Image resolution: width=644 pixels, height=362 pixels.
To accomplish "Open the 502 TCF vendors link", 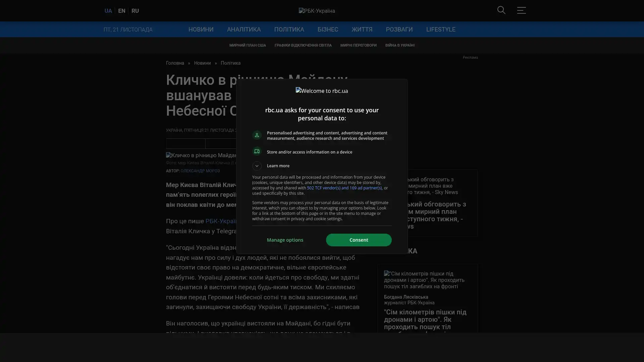I will (344, 188).
